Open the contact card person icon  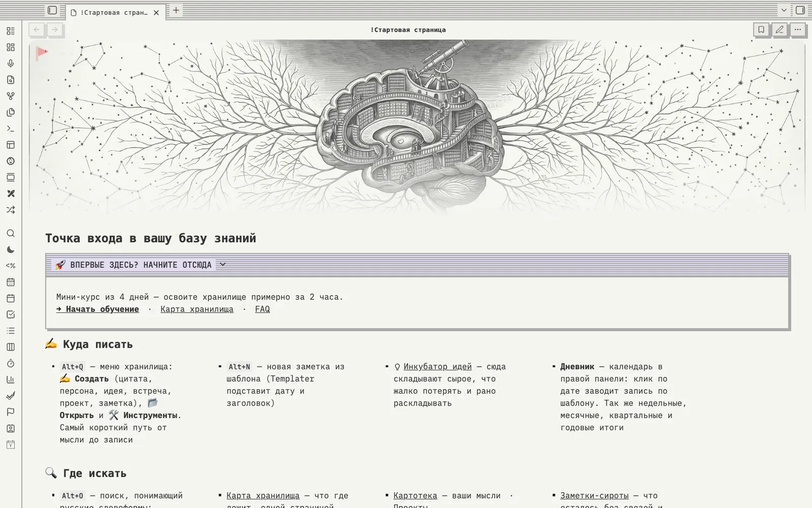pos(11,428)
